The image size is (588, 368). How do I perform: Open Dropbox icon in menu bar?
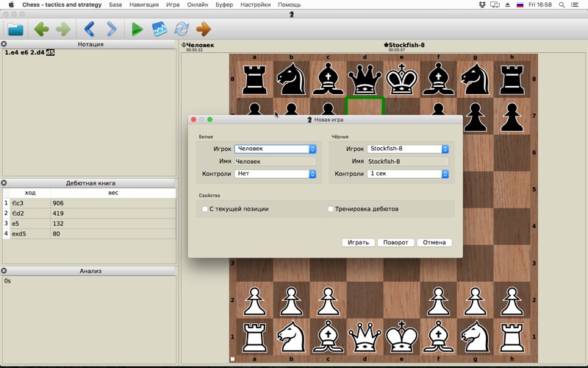pyautogui.click(x=482, y=5)
